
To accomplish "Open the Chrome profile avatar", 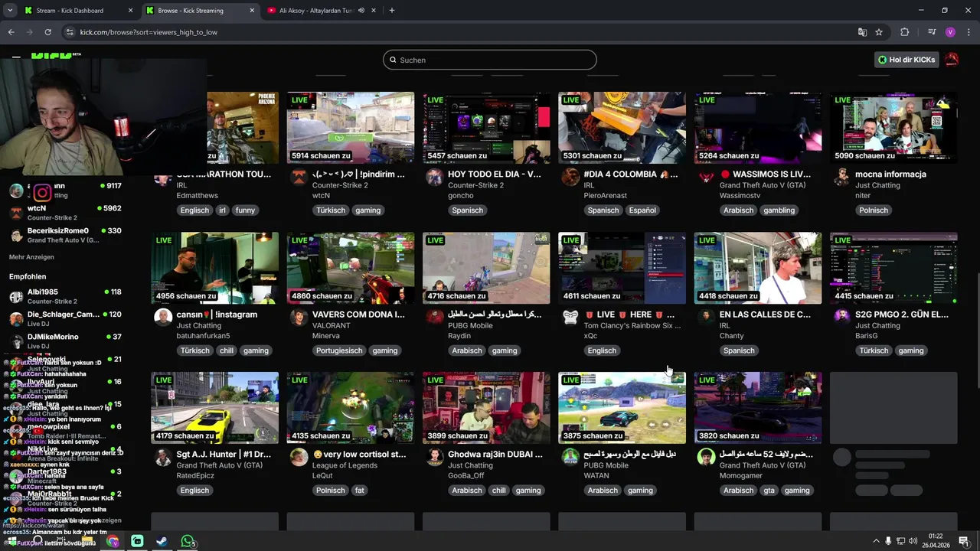I will [950, 32].
